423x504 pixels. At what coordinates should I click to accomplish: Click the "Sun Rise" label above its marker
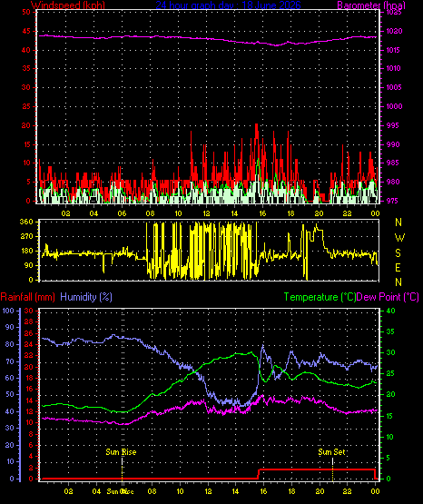pyautogui.click(x=121, y=452)
